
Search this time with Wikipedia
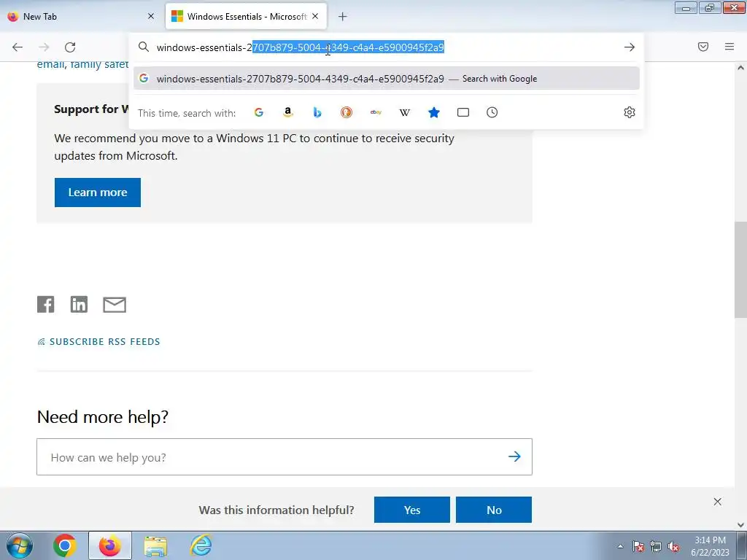coord(404,112)
